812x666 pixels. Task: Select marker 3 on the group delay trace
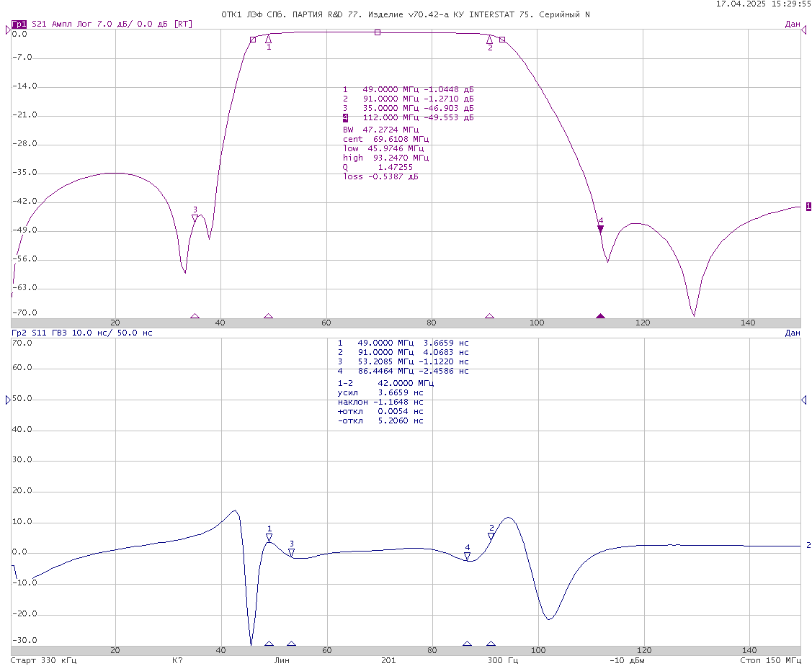292,552
